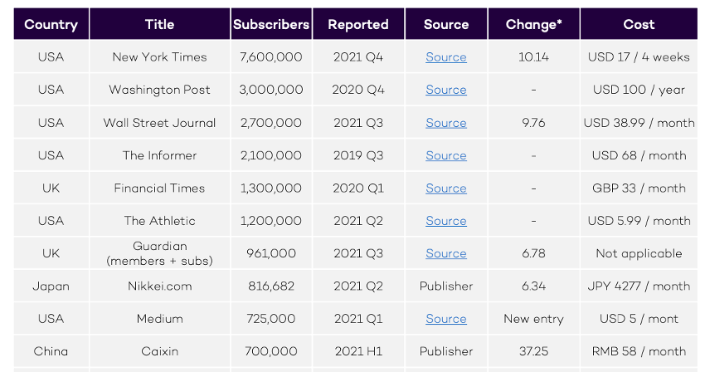Open the New York Times Source link
This screenshot has width=705, height=372.
pyautogui.click(x=446, y=57)
